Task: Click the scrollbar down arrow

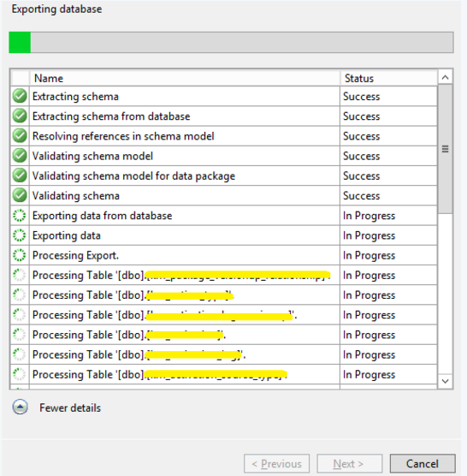Action: pyautogui.click(x=445, y=381)
